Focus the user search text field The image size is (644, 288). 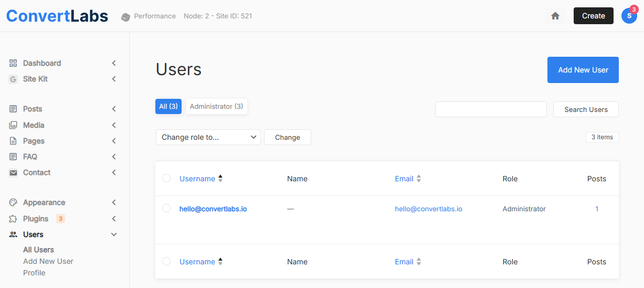[491, 109]
